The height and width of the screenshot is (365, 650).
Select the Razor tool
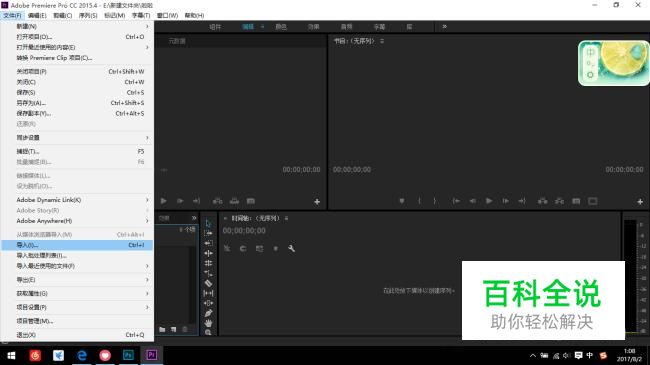click(208, 283)
